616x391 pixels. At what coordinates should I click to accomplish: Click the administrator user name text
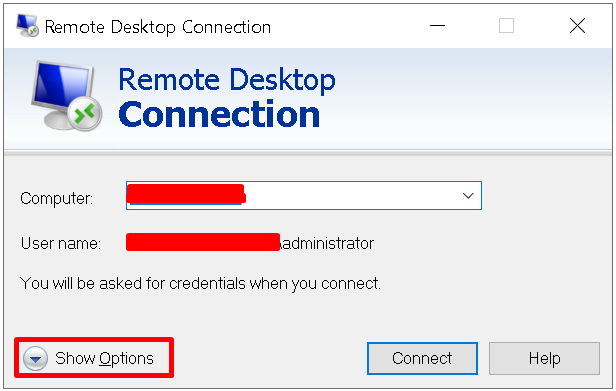(x=327, y=244)
